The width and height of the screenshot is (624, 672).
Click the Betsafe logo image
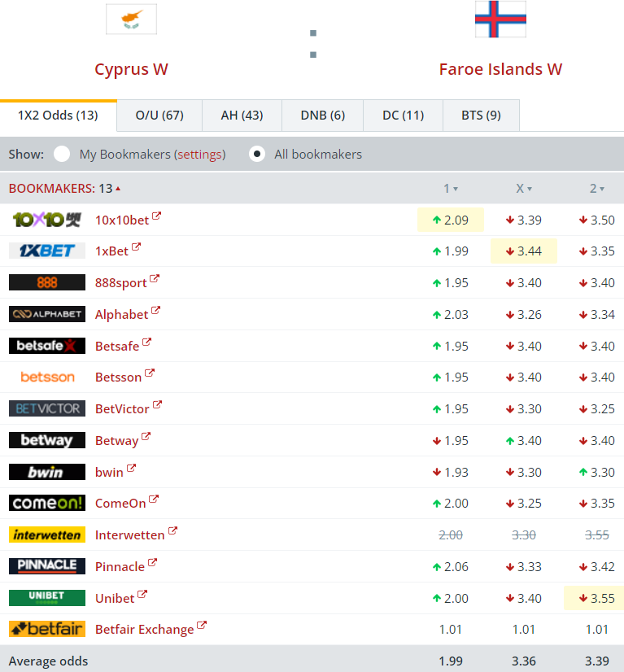pos(46,346)
